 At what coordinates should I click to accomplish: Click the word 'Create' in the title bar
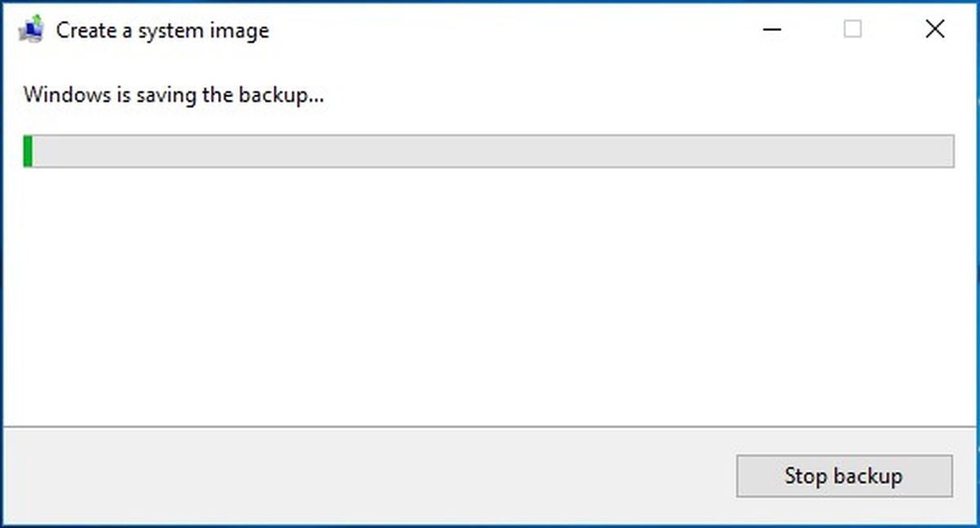[x=85, y=31]
